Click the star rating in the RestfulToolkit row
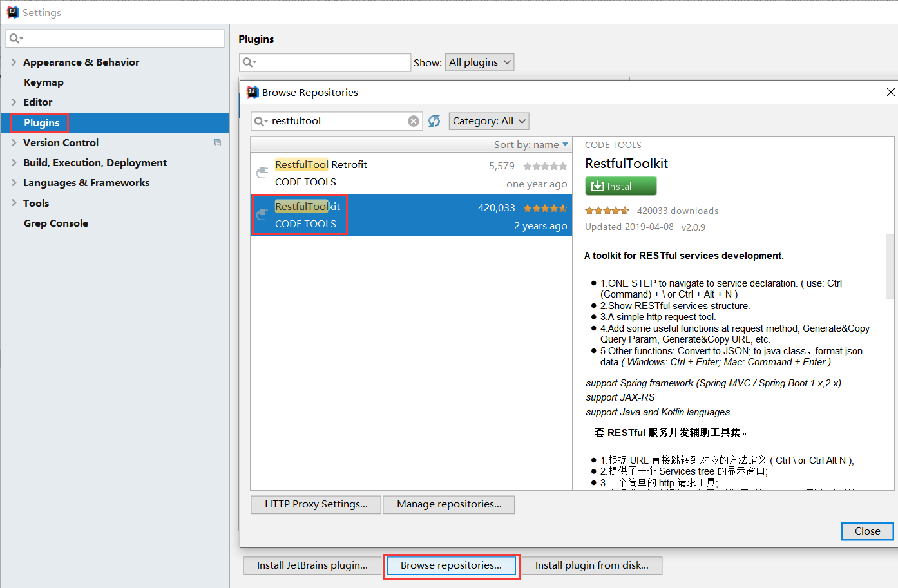Screen dimensions: 898x588 [x=545, y=208]
